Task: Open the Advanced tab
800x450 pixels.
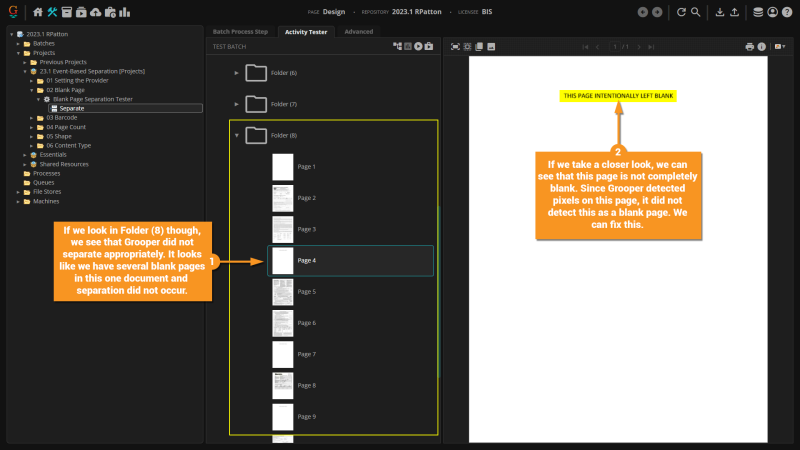Action: 359,32
